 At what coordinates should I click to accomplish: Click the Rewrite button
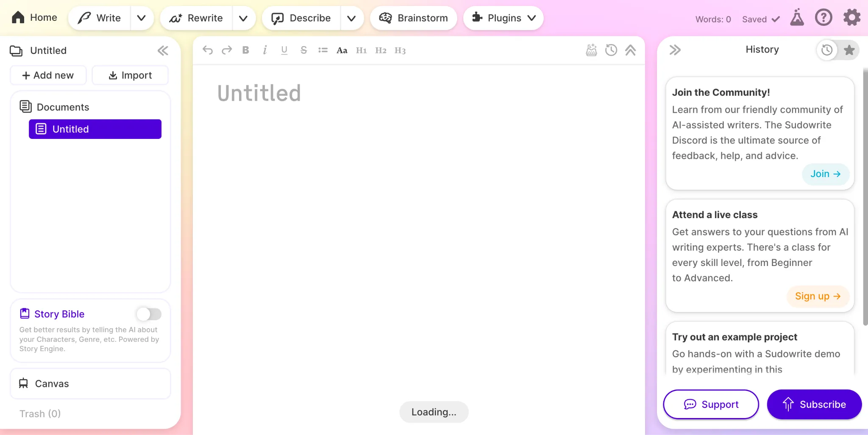tap(196, 18)
